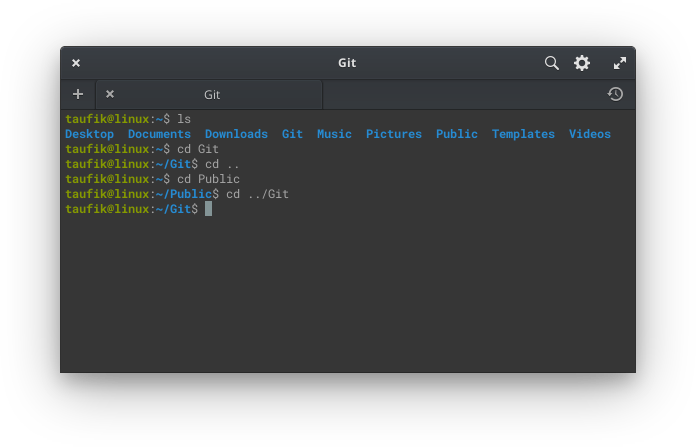This screenshot has height=447, width=696.
Task: Click the Pictures folder name in ls output
Action: [x=394, y=134]
